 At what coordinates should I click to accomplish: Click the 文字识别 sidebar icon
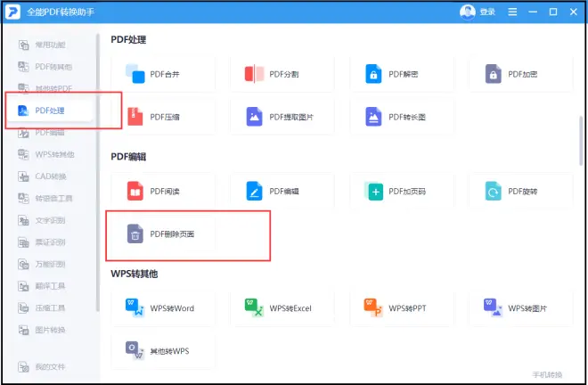23,220
